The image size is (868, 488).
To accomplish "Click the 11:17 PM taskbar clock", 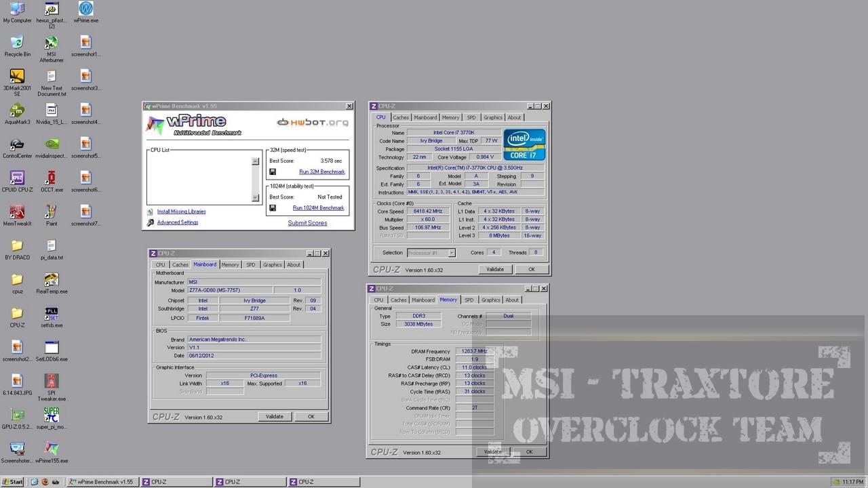I will click(852, 482).
